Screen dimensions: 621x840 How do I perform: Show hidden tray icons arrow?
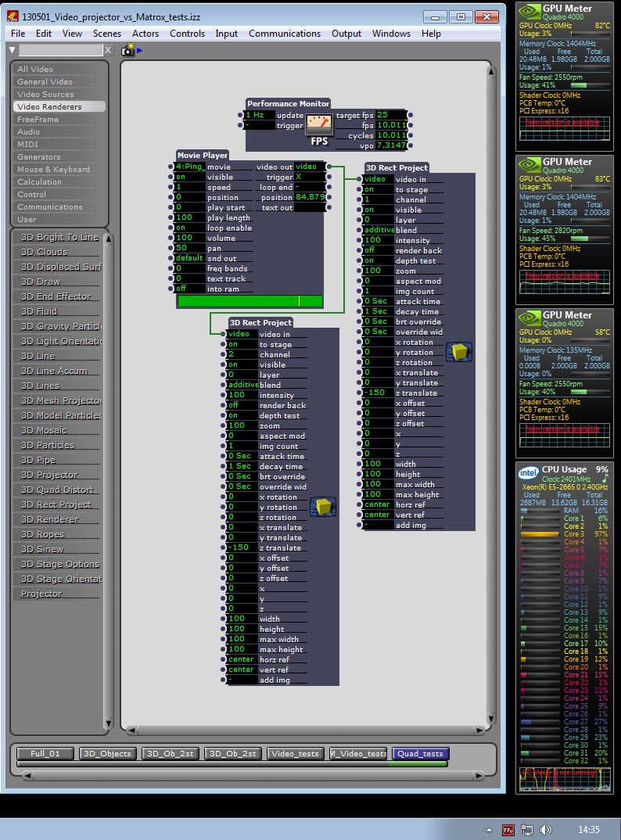(489, 830)
